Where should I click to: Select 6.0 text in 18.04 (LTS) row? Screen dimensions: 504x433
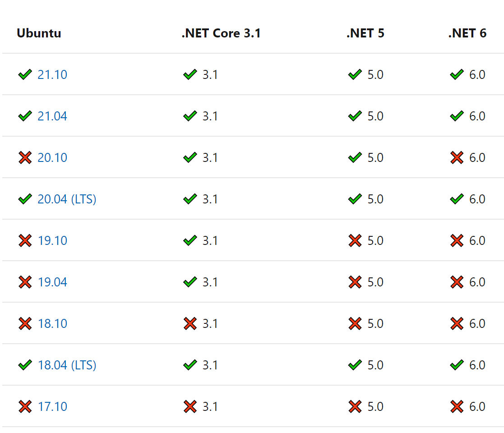pyautogui.click(x=477, y=365)
